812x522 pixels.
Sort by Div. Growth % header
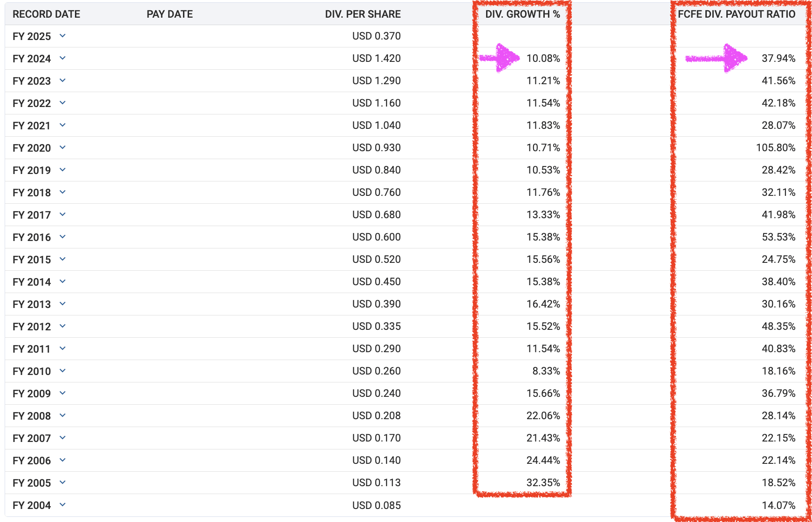(522, 14)
